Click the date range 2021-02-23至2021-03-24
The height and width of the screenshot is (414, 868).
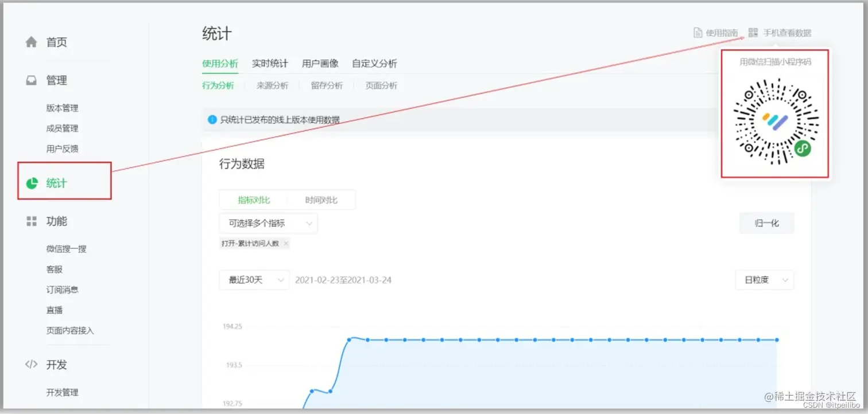(x=343, y=280)
